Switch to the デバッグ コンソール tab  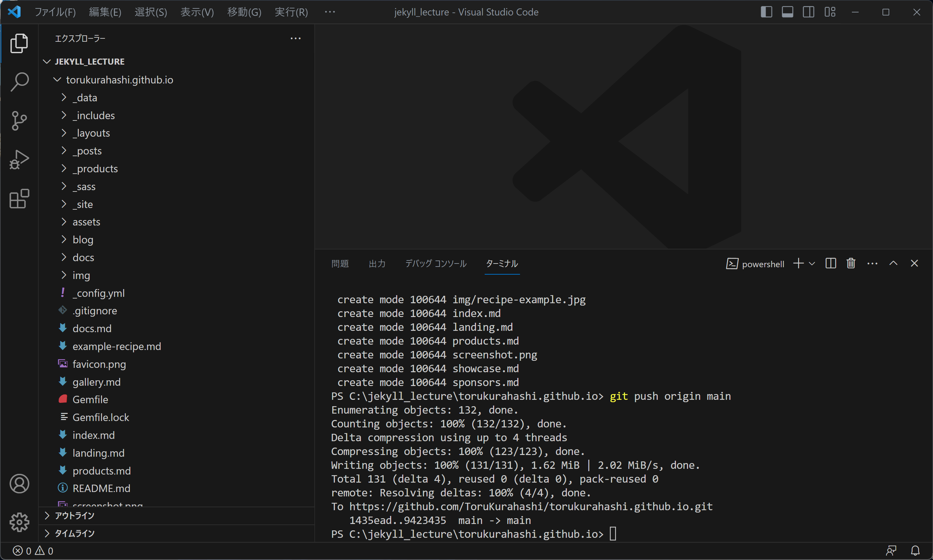[436, 264]
